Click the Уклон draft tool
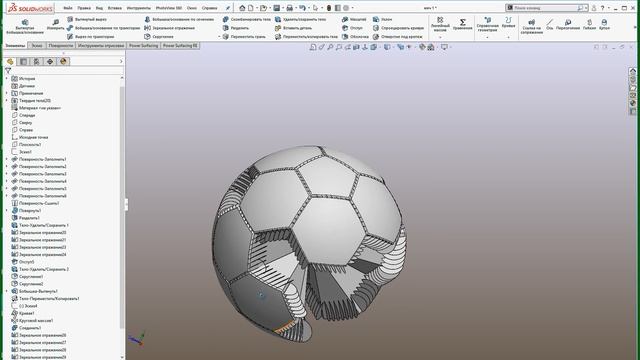 click(382, 19)
